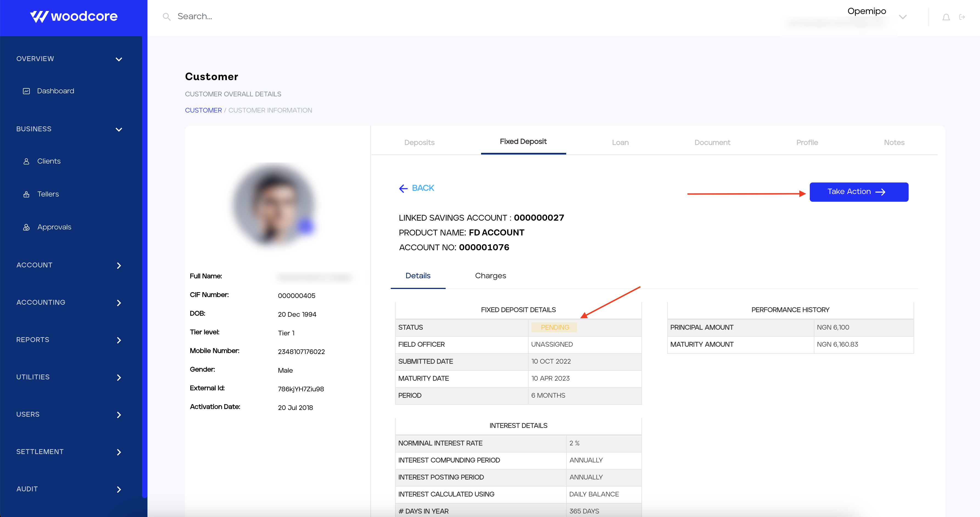
Task: Switch to the Loan tab
Action: tap(620, 142)
